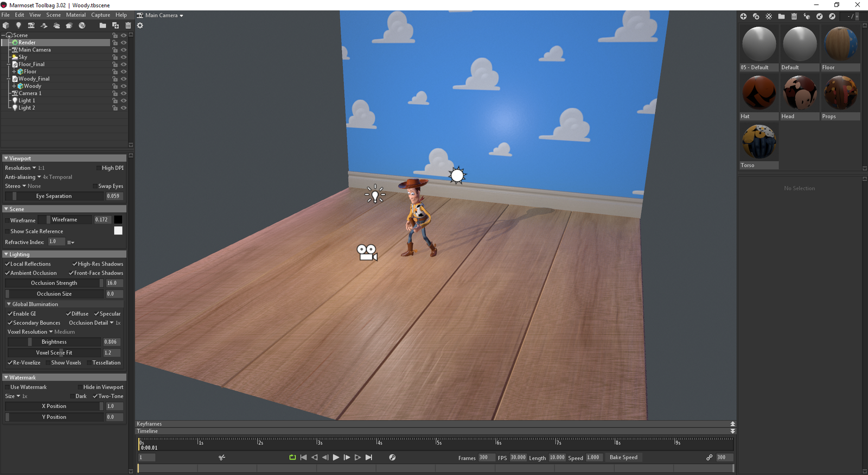Screen dimensions: 868x475
Task: Hide Light 2 with its eye icon
Action: (x=124, y=108)
